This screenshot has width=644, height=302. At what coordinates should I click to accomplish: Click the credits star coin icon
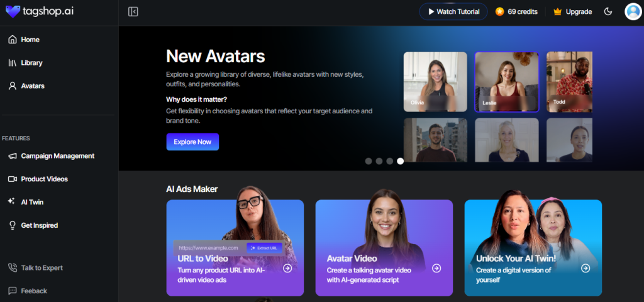coord(499,11)
